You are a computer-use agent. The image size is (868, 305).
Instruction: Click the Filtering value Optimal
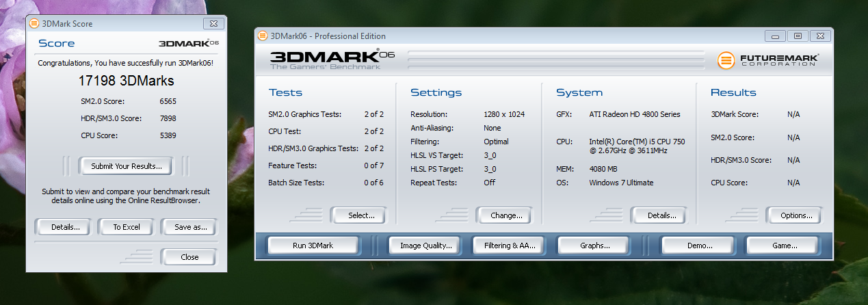[x=496, y=142]
